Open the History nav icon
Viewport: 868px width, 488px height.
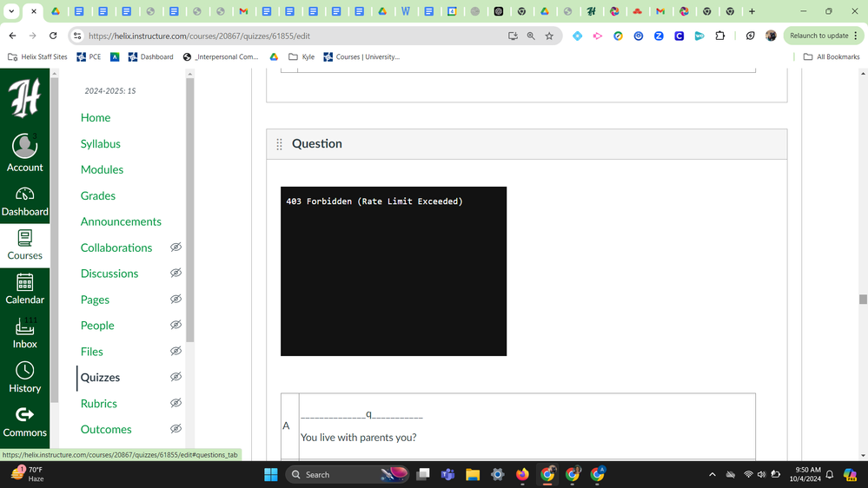pos(24,378)
